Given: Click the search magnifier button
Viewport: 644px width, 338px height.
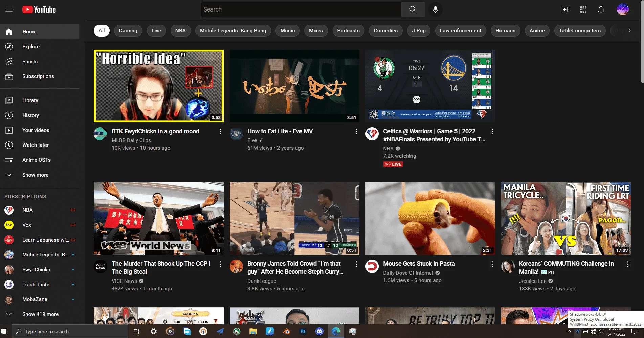Looking at the screenshot, I should (x=413, y=9).
